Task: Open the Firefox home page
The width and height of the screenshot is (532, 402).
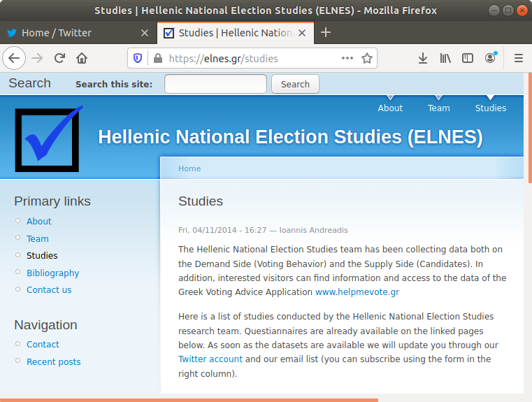Action: 82,58
